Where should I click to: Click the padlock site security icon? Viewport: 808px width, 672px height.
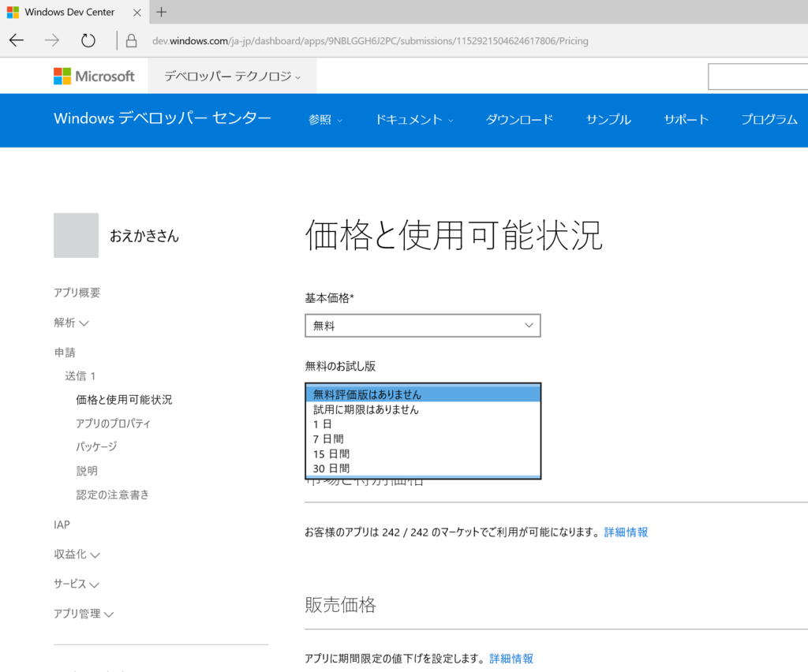(x=132, y=41)
